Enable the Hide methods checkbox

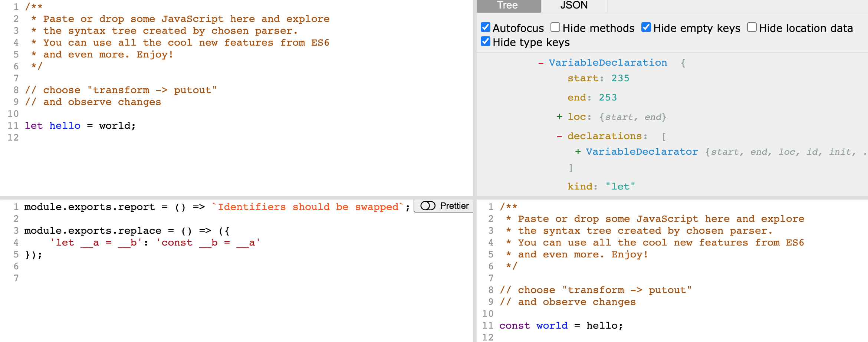(x=555, y=27)
